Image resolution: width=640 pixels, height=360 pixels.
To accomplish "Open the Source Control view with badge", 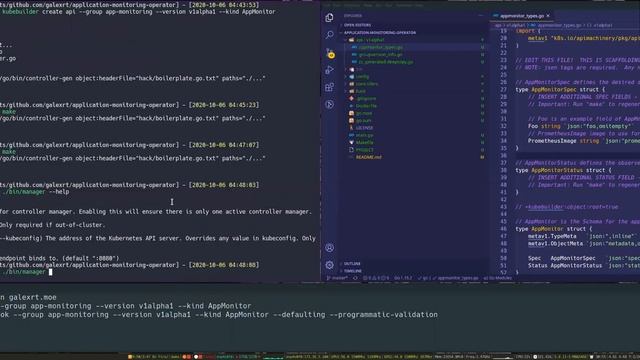I will coord(330,53).
